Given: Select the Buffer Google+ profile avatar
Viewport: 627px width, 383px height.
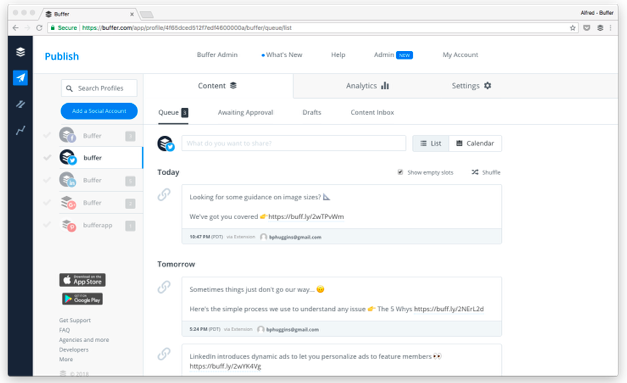Looking at the screenshot, I should click(68, 202).
